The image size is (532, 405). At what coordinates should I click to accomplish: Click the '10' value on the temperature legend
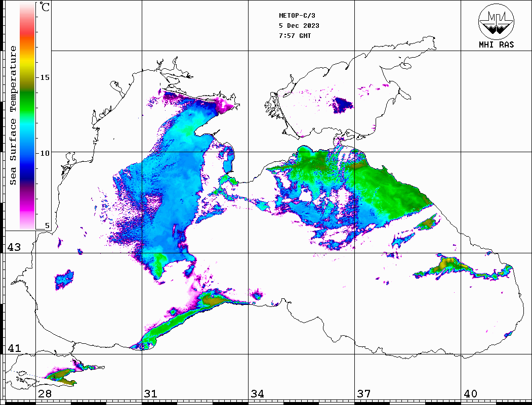[45, 153]
